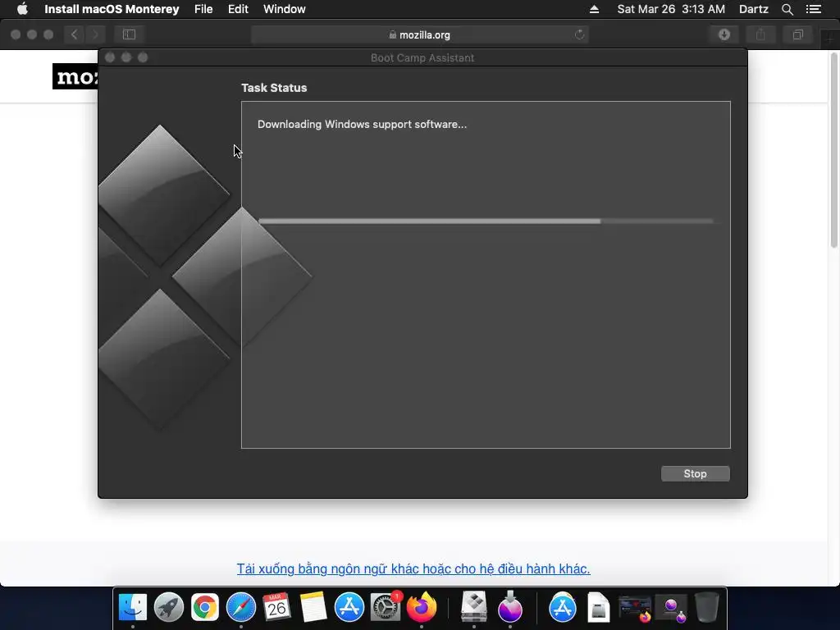
Task: Open the File menu
Action: [203, 9]
